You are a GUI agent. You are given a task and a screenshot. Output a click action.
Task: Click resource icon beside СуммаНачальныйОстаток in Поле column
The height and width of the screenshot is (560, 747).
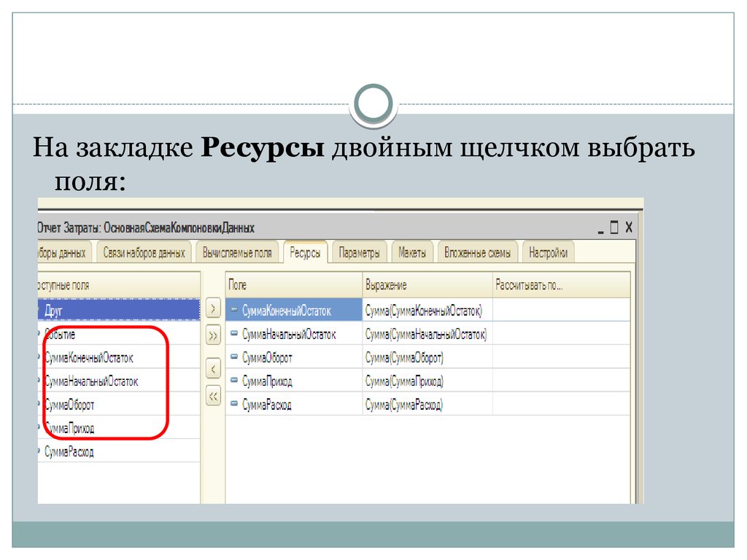234,333
